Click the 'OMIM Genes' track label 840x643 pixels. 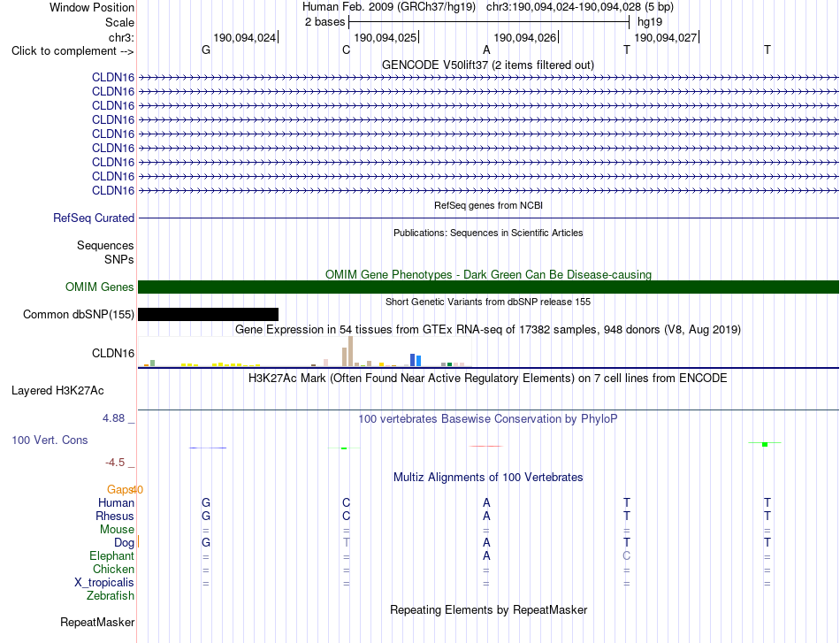(100, 287)
